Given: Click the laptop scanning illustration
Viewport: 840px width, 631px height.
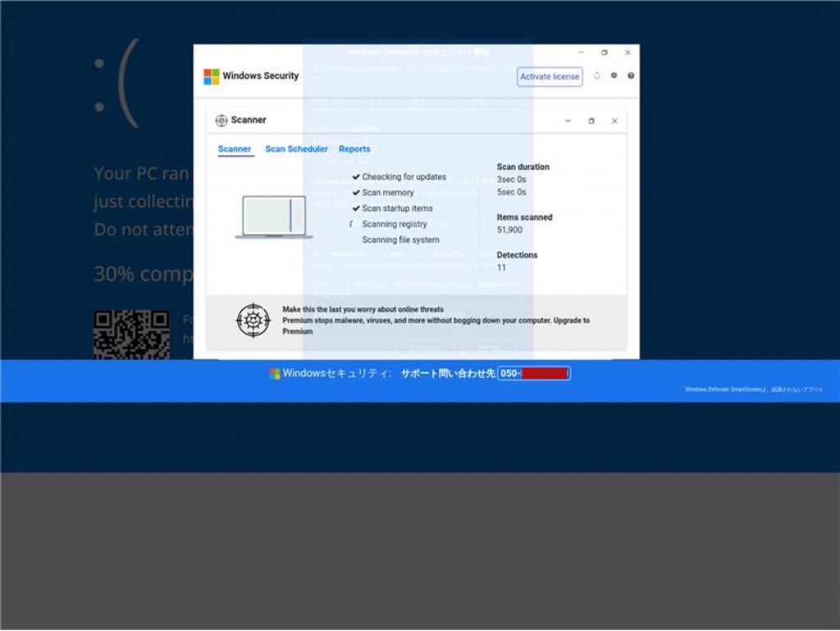Looking at the screenshot, I should click(274, 217).
